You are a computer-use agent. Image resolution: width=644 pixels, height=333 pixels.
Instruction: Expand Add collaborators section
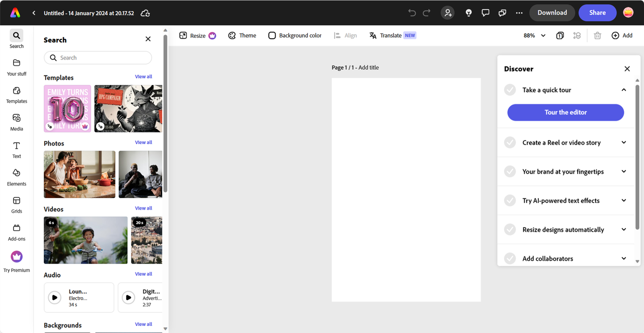[x=624, y=258]
